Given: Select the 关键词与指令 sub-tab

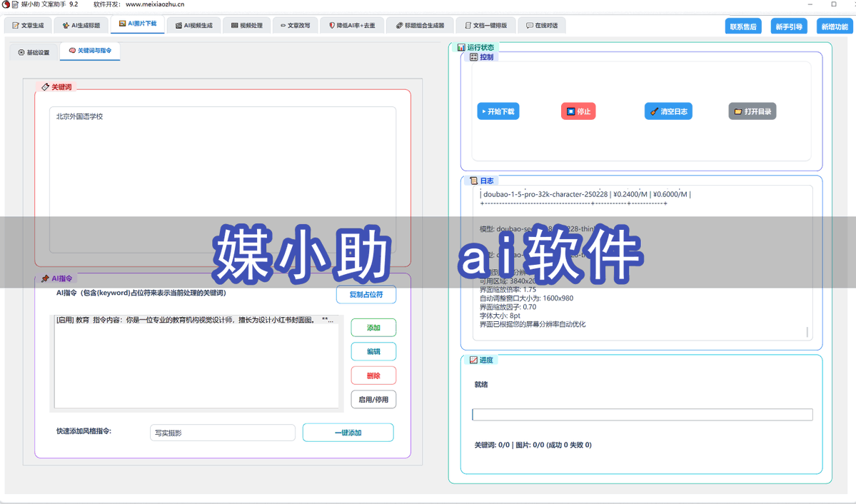Looking at the screenshot, I should pyautogui.click(x=90, y=51).
